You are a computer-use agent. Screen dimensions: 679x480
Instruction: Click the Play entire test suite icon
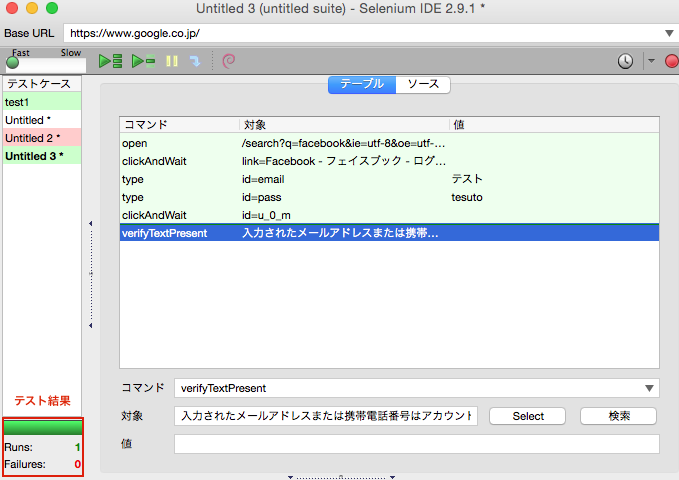pos(110,61)
